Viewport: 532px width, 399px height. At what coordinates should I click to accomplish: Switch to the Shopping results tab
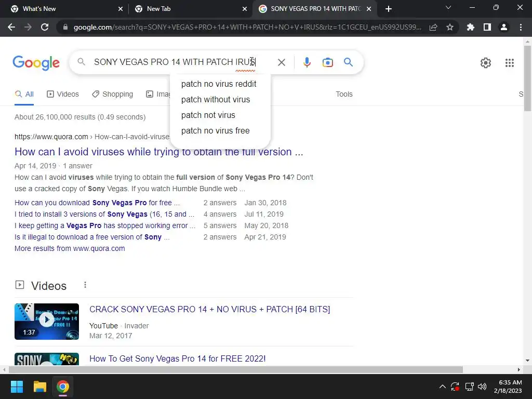pyautogui.click(x=113, y=95)
